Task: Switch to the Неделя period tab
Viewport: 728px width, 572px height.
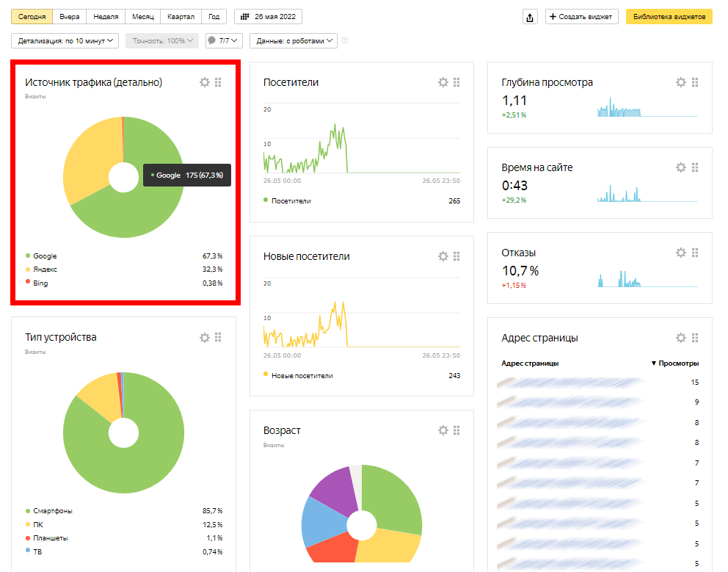Action: point(106,17)
